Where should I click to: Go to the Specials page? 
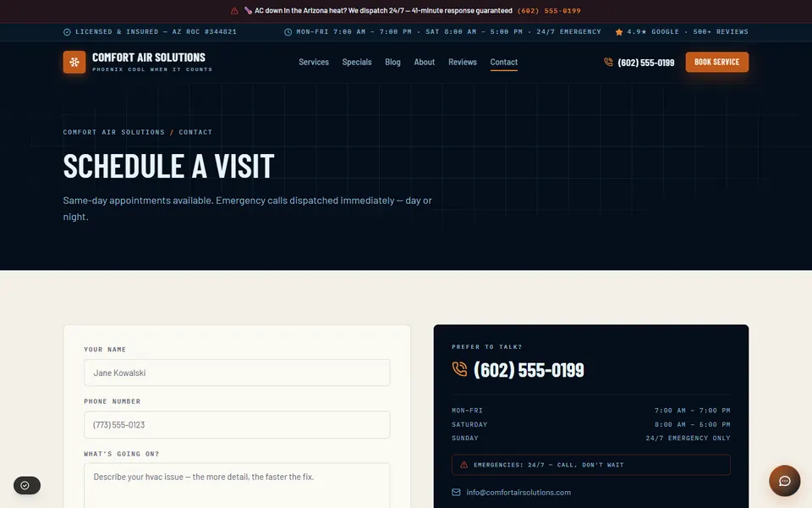point(357,62)
